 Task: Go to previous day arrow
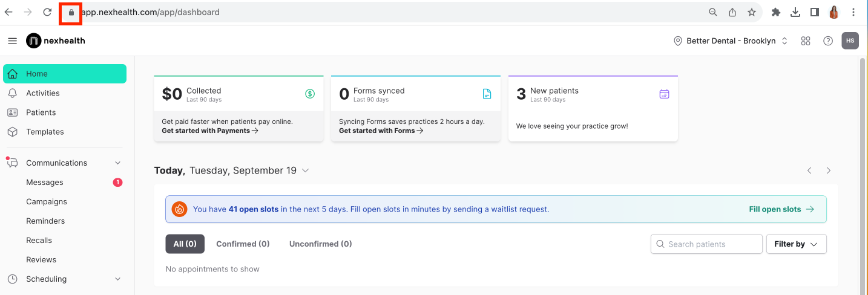click(809, 170)
